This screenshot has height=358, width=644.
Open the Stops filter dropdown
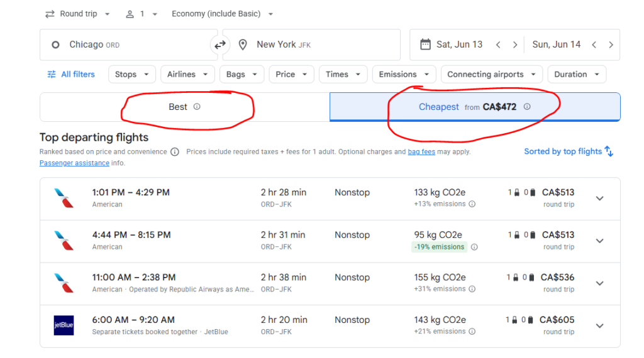click(132, 74)
